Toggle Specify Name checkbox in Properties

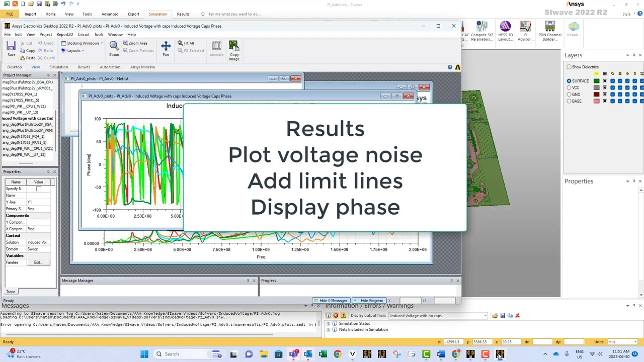38,189
